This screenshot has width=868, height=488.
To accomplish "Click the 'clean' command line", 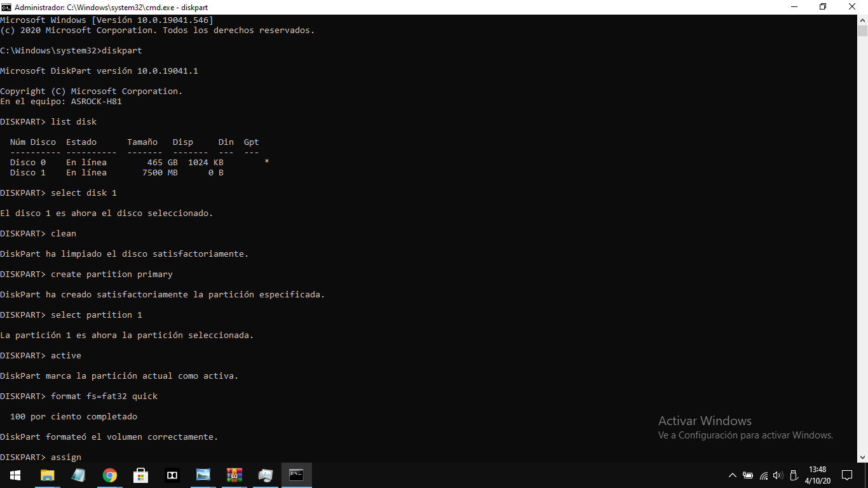I will [x=38, y=233].
